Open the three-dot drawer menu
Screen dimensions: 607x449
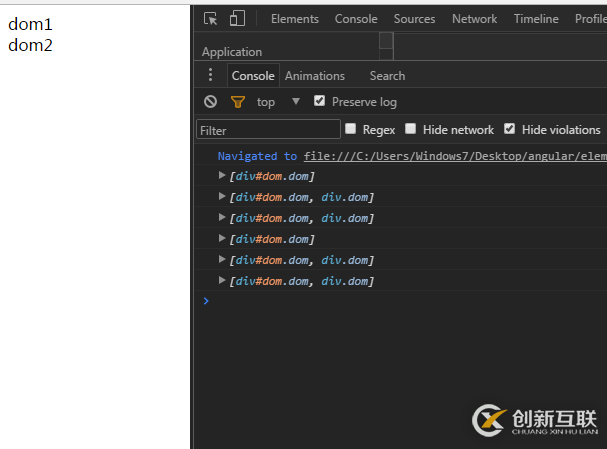210,76
